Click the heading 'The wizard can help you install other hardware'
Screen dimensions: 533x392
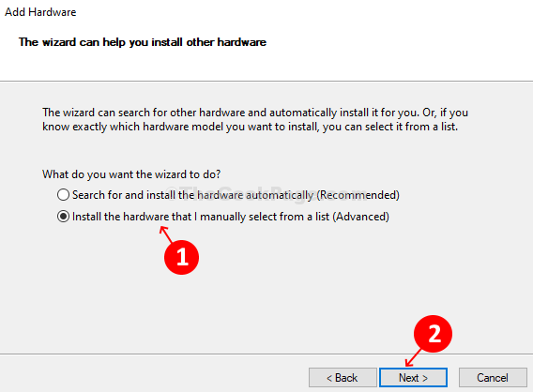pos(143,42)
